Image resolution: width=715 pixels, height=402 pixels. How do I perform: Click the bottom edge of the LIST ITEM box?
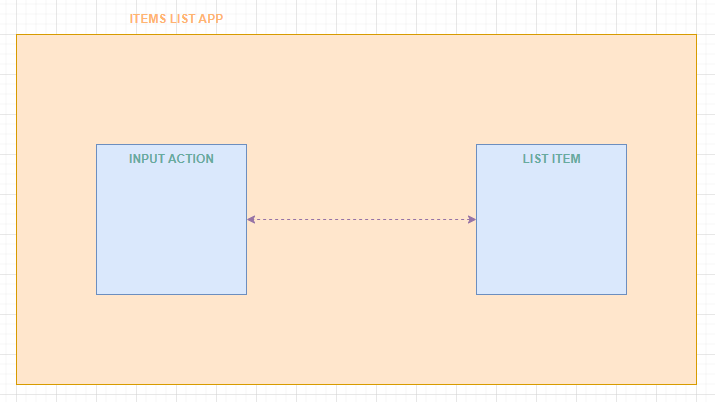point(551,294)
